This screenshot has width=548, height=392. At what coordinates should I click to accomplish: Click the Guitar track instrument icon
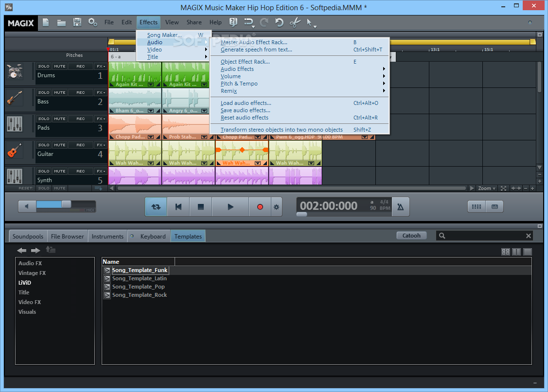point(15,151)
